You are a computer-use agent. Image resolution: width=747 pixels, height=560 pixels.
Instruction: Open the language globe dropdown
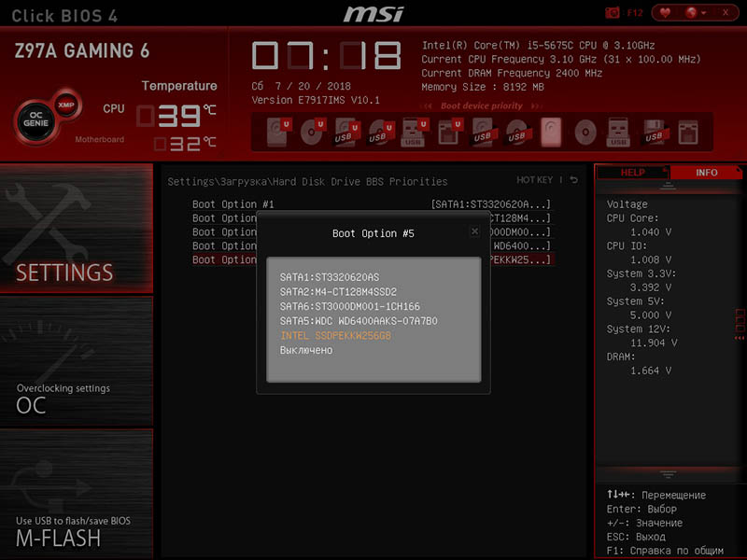coord(695,13)
